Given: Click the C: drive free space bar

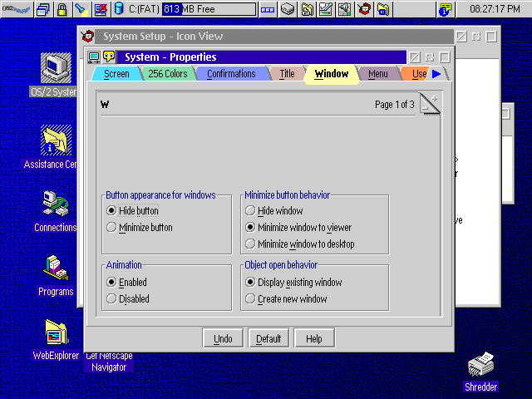Looking at the screenshot, I should click(x=209, y=9).
